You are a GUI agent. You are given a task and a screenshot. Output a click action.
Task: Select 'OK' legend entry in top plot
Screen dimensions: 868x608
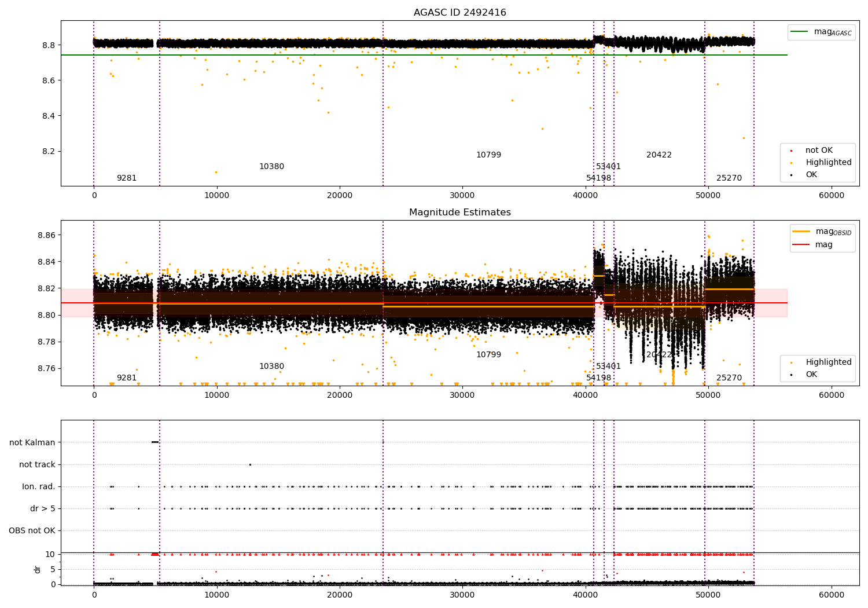811,175
